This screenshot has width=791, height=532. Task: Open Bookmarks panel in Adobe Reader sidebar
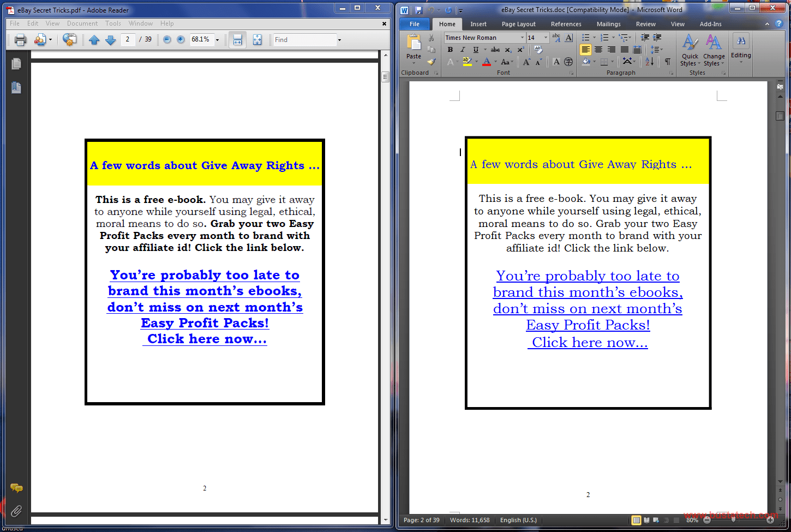pyautogui.click(x=16, y=87)
